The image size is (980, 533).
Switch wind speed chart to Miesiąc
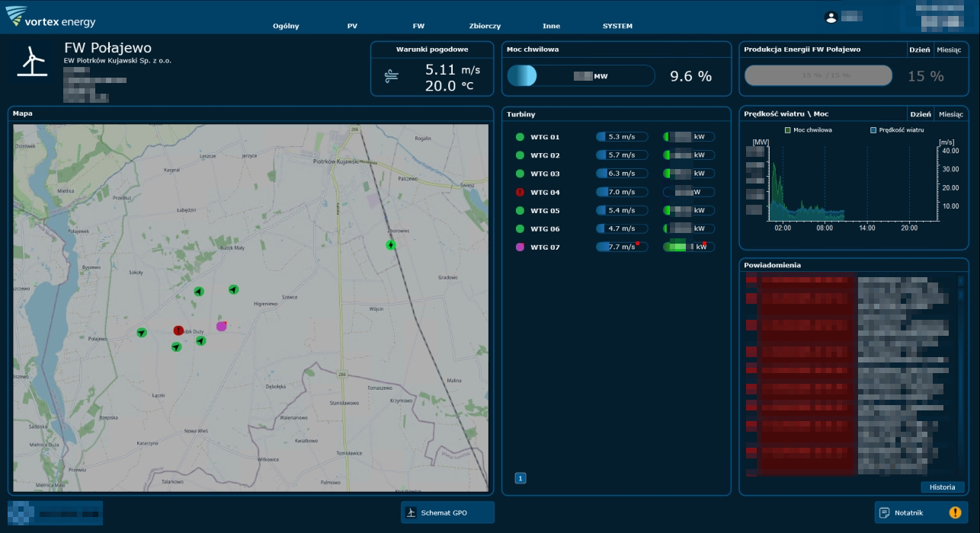point(950,114)
